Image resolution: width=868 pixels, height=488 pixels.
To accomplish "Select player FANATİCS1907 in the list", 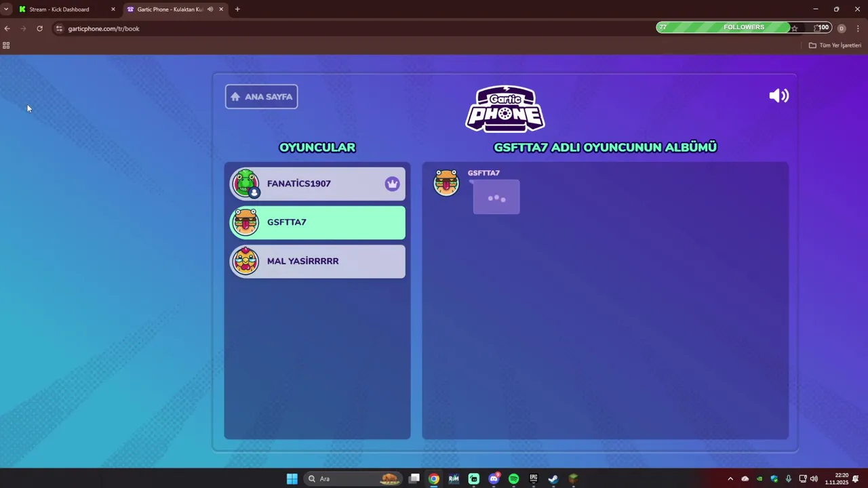I will point(317,184).
